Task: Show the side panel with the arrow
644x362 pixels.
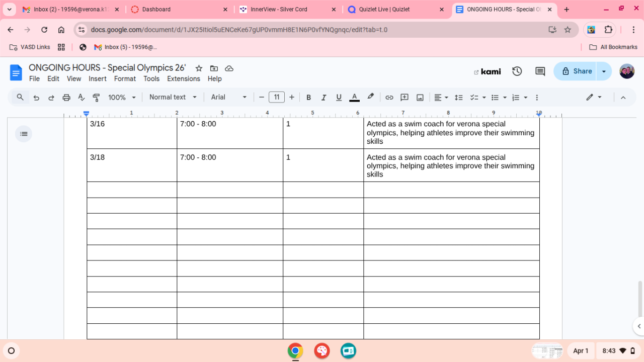Action: [639, 326]
